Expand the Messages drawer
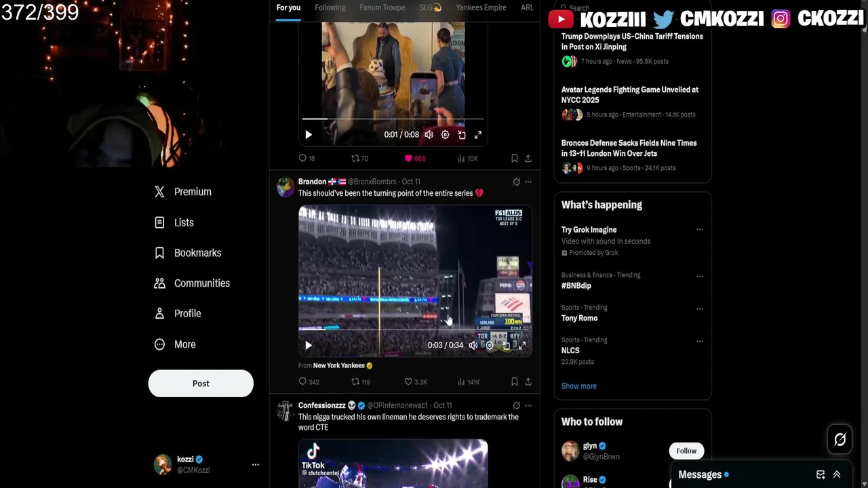 837,474
